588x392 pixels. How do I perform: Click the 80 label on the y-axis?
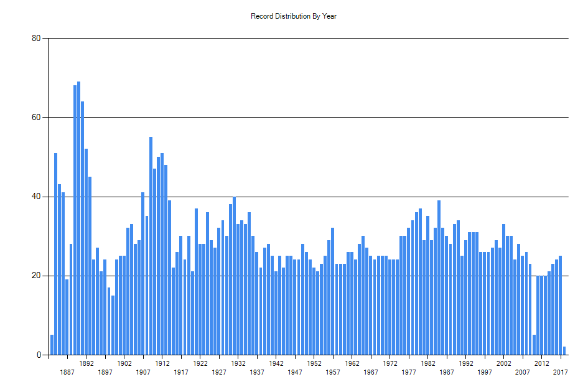[x=35, y=39]
